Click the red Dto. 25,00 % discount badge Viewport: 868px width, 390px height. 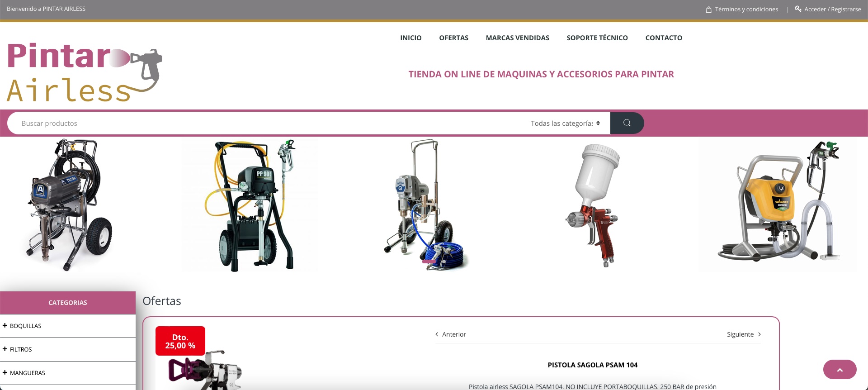tap(180, 341)
